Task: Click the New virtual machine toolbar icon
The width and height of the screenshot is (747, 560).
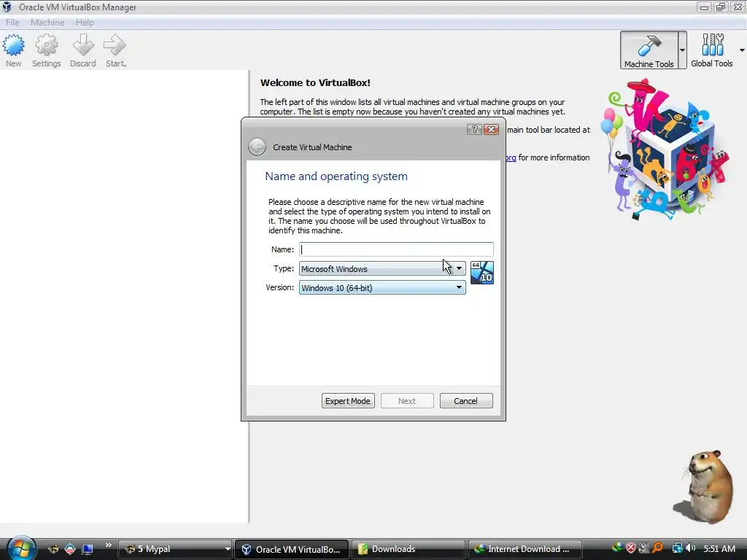Action: [x=13, y=50]
